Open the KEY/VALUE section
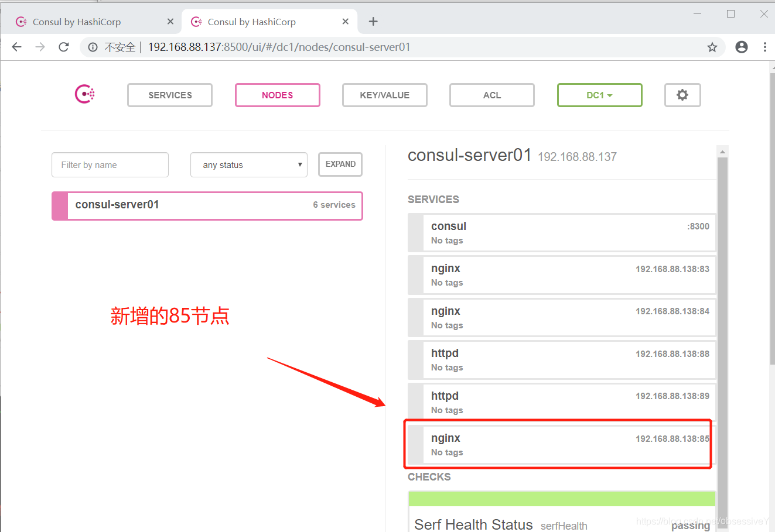775x532 pixels. (385, 95)
